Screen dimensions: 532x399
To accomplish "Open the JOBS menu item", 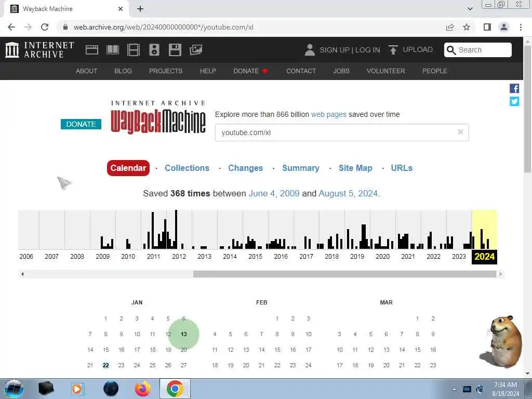I will (341, 71).
